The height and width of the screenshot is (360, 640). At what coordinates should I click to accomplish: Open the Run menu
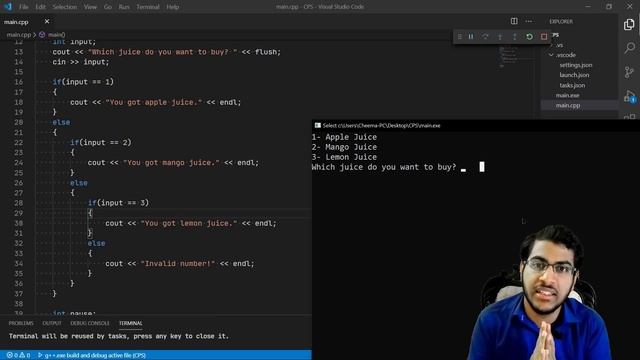[124, 7]
